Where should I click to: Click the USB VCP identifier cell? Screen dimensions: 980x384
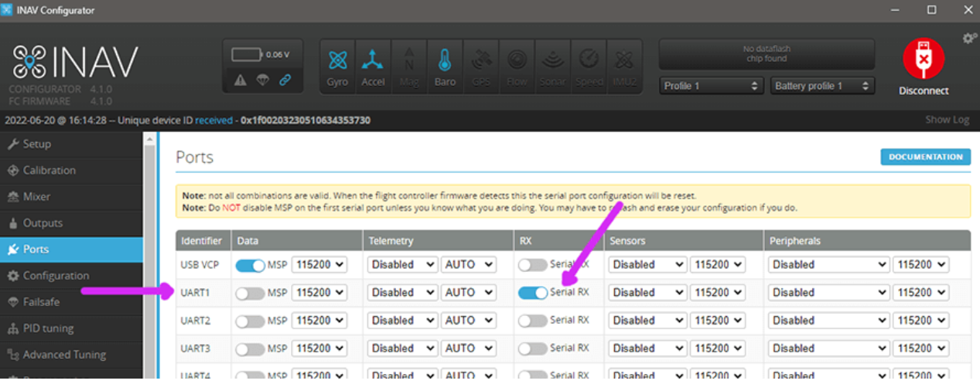point(203,265)
